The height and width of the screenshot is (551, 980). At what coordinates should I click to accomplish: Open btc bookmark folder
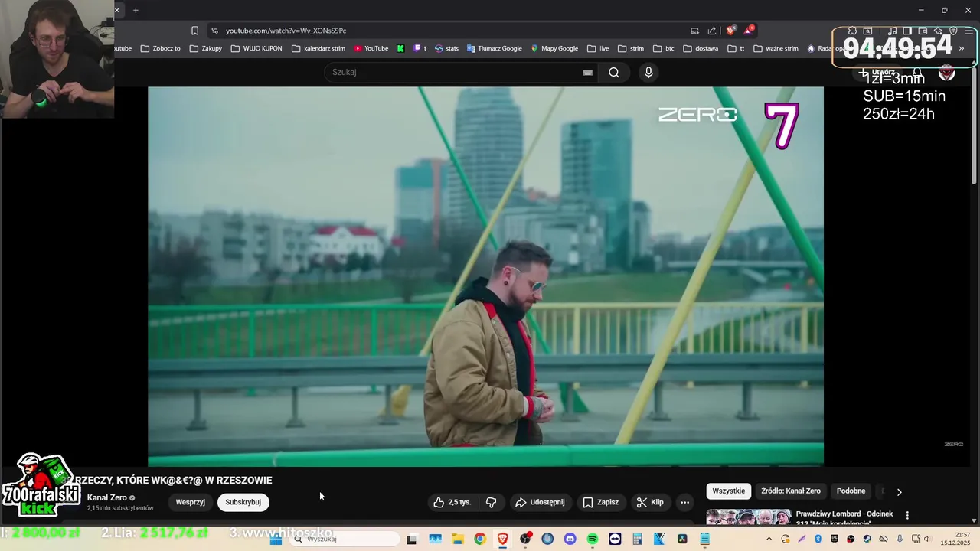[664, 48]
